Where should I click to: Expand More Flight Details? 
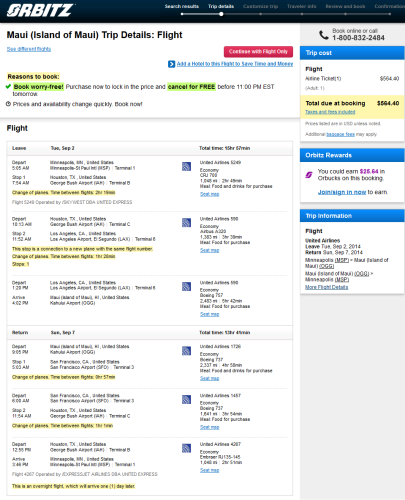tap(327, 287)
